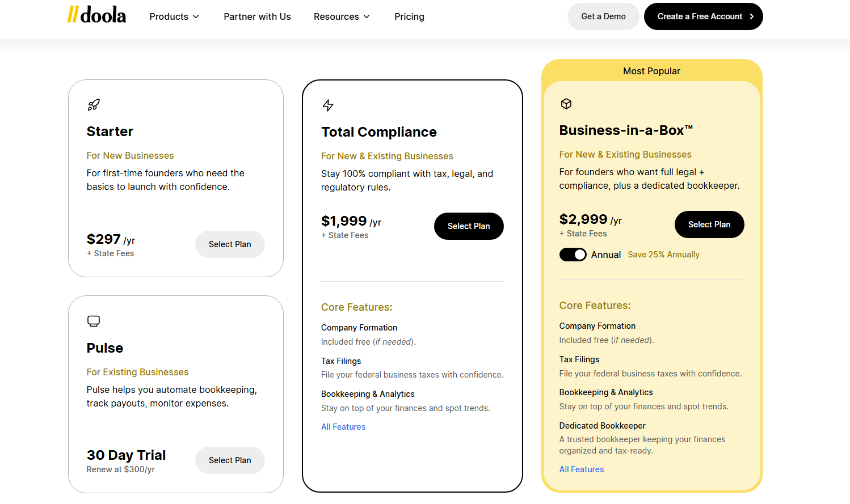The width and height of the screenshot is (850, 504).
Task: Click the Get a Demo button
Action: point(603,16)
